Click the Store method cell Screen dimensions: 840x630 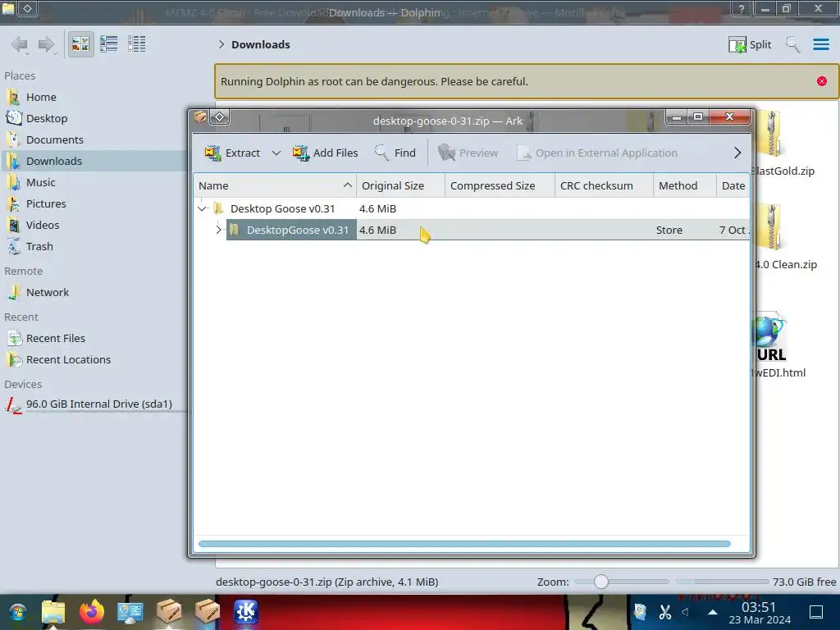pyautogui.click(x=669, y=230)
